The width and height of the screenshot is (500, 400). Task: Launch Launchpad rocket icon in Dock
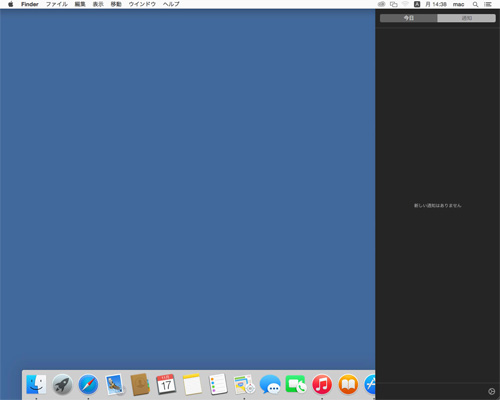pyautogui.click(x=62, y=384)
